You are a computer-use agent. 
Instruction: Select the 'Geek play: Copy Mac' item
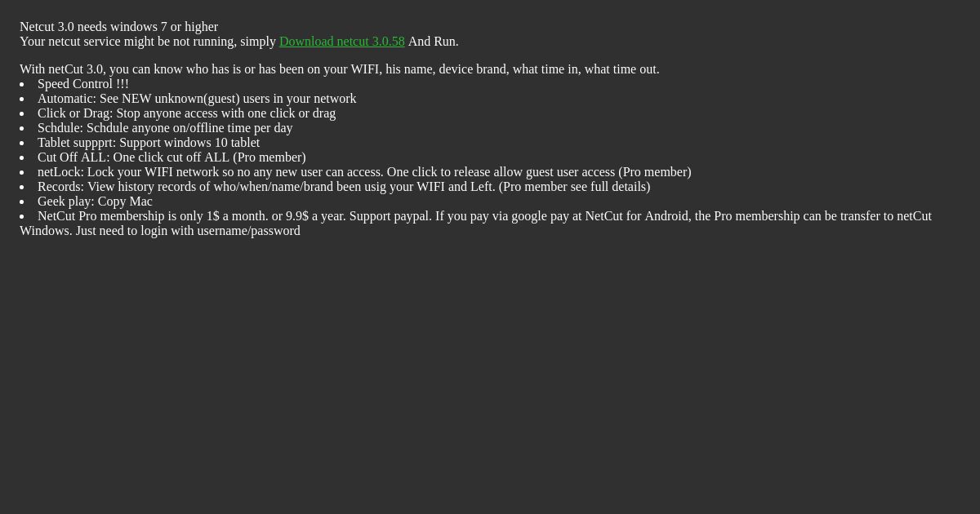(95, 202)
